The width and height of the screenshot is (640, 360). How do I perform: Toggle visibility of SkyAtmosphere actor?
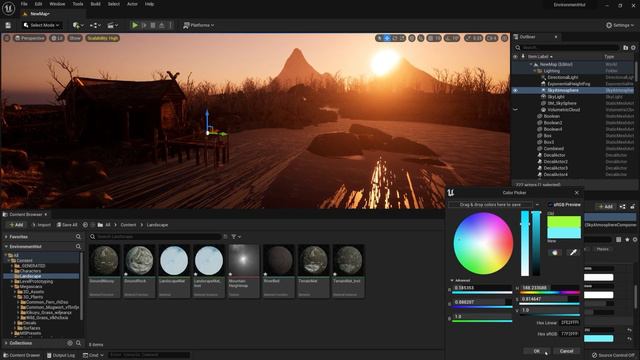tap(516, 90)
